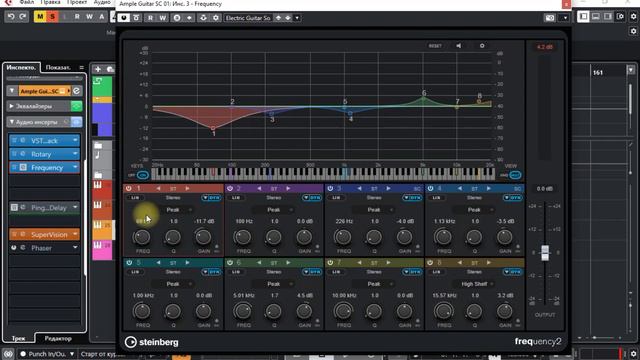Click the RESET button above EQ graph
The image size is (640, 360).
point(435,46)
